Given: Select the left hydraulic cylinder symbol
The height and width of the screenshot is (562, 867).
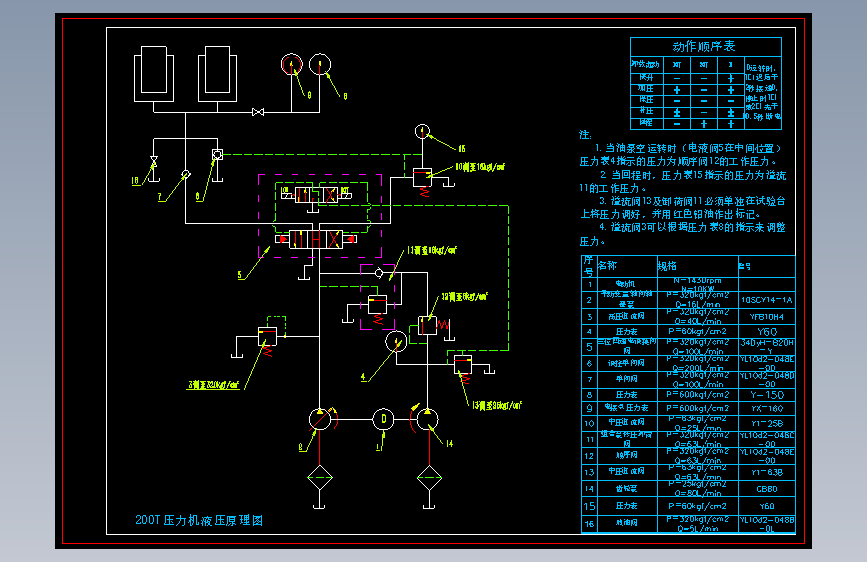Looking at the screenshot, I should tap(154, 74).
